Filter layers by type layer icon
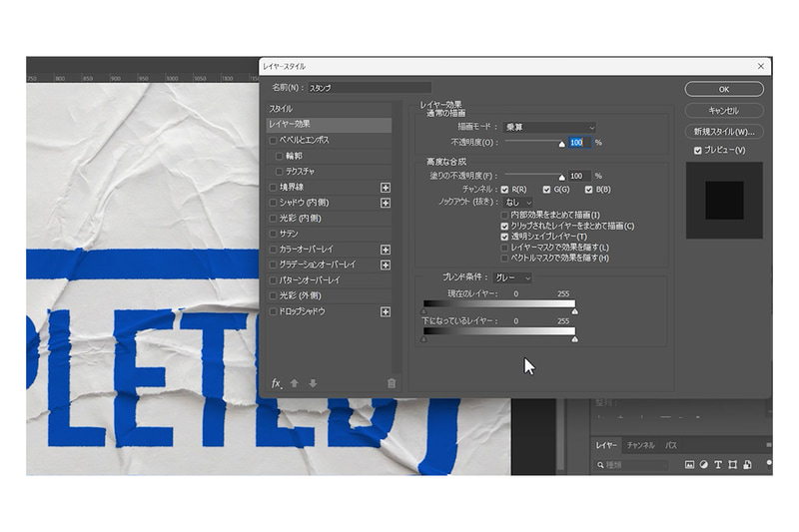 coord(718,465)
